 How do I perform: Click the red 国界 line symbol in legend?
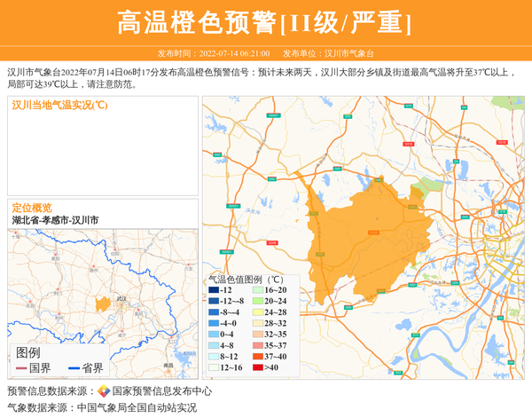click(20, 368)
